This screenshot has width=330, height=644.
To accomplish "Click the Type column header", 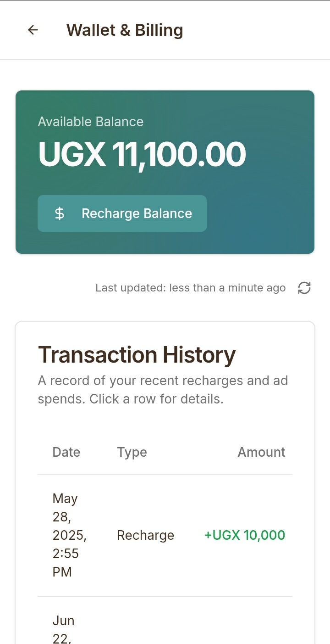I will (x=132, y=452).
